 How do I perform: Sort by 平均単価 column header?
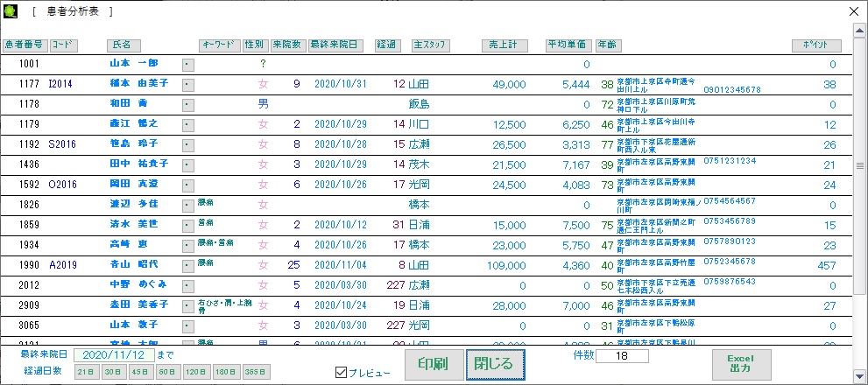click(x=569, y=45)
